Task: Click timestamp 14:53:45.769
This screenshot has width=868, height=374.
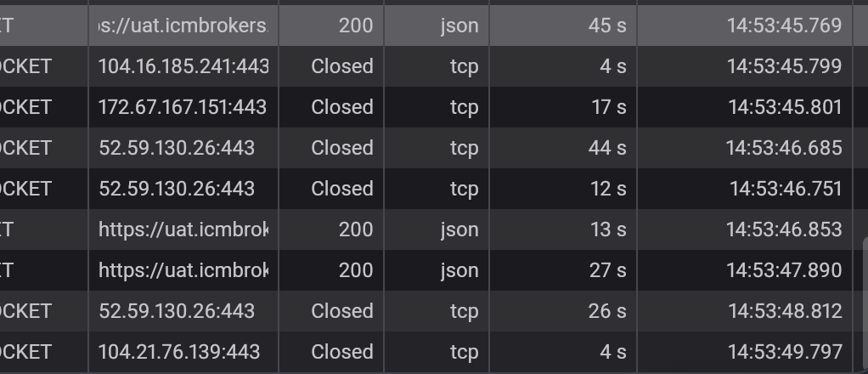Action: coord(784,25)
